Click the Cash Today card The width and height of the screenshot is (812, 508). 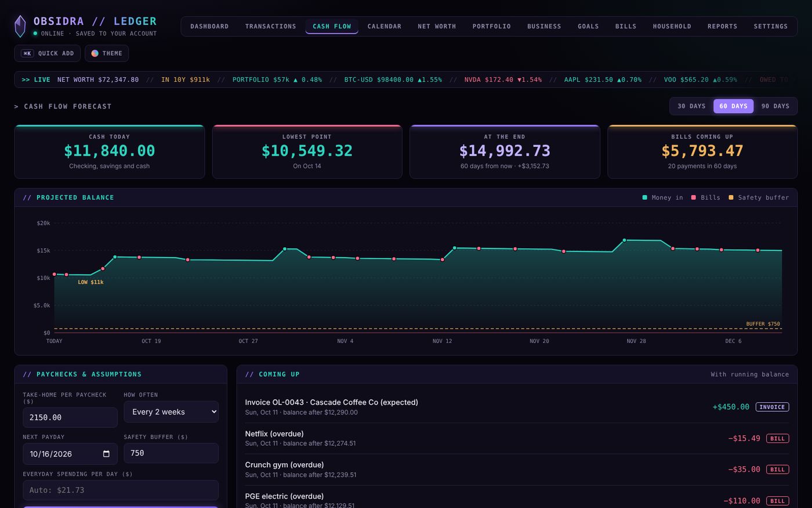[110, 152]
